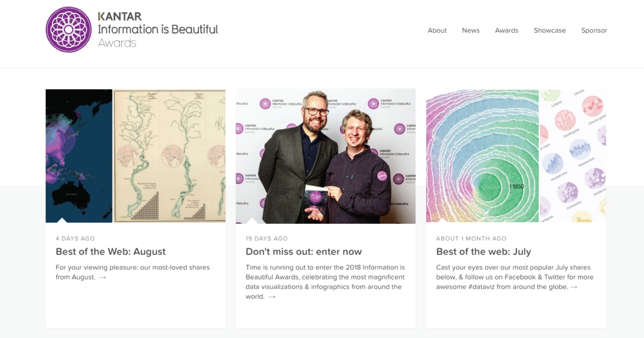Click the chart-type circles graphic in July's card
This screenshot has width=644, height=338.
[x=574, y=155]
